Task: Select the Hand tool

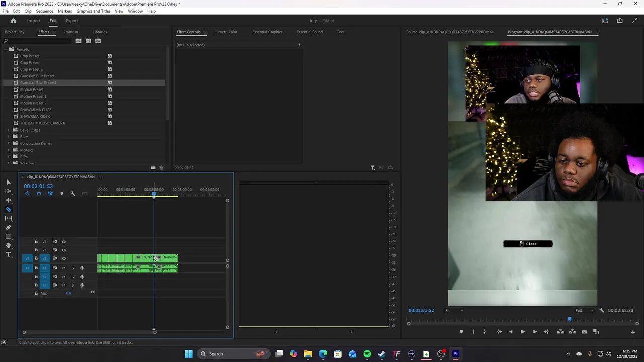Action: click(8, 245)
